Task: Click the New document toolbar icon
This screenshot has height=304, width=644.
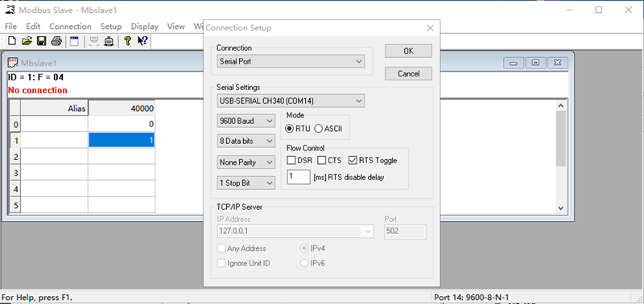Action: [x=12, y=41]
